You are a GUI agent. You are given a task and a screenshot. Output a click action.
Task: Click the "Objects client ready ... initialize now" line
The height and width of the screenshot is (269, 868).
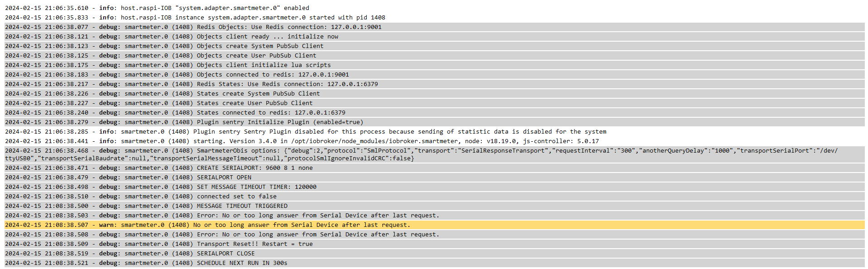click(x=267, y=37)
